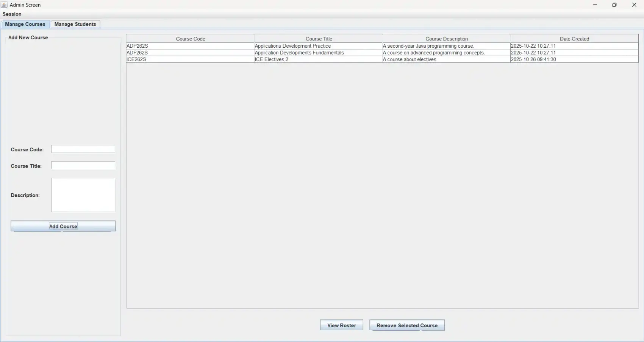Click the Date Created column header
This screenshot has height=342, width=644.
tap(574, 38)
